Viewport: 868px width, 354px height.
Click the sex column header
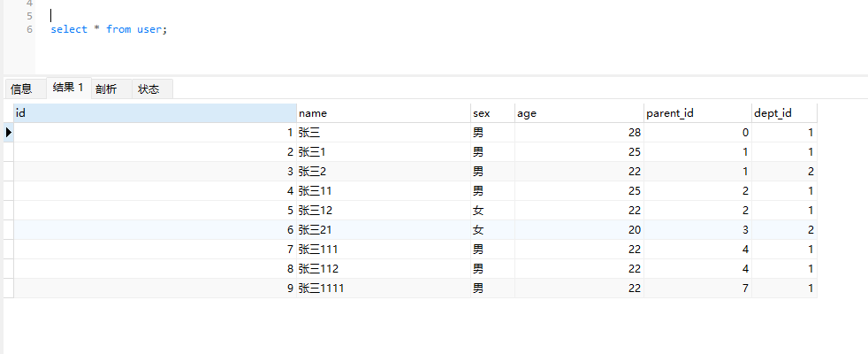click(492, 113)
